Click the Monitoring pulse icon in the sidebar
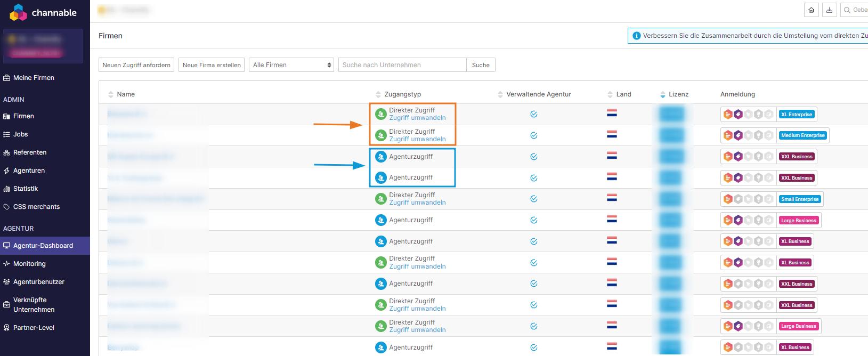 (7, 264)
